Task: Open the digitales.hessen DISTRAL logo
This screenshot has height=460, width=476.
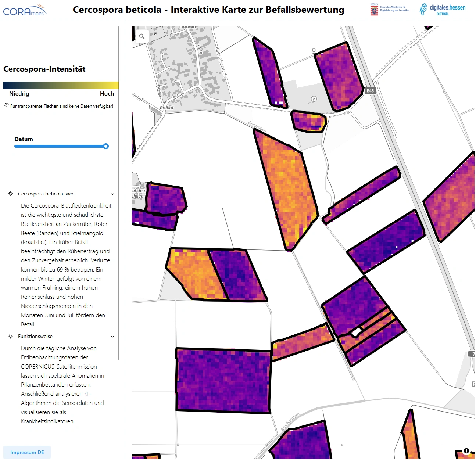Action: [x=443, y=10]
